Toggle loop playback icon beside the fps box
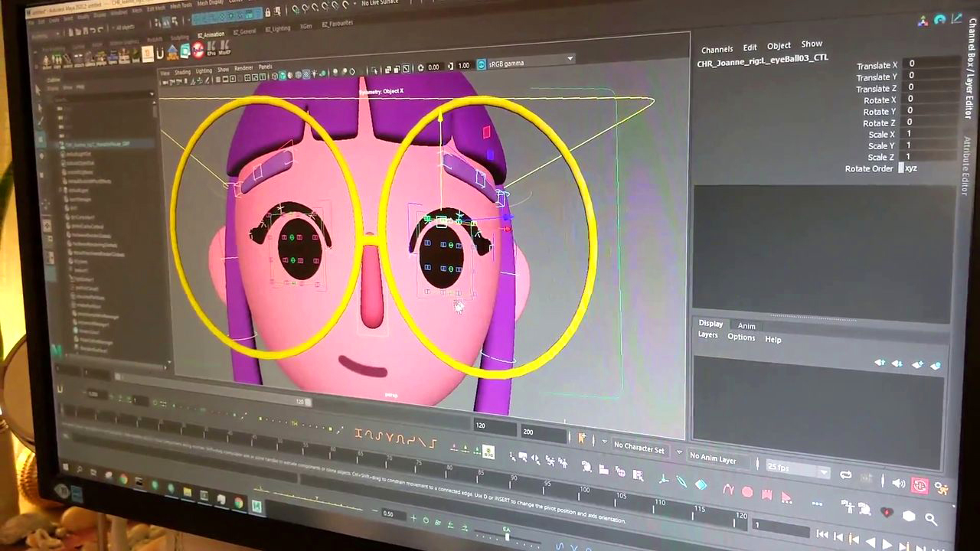The height and width of the screenshot is (551, 980). click(845, 475)
